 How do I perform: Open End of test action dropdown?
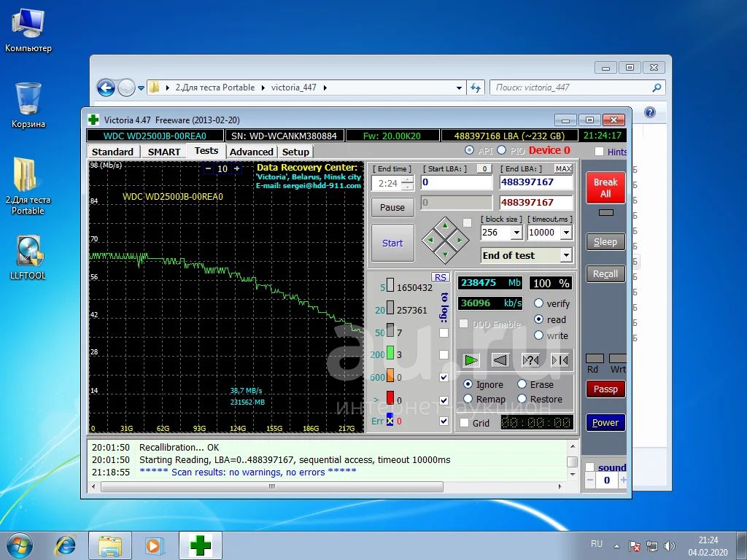[x=566, y=255]
